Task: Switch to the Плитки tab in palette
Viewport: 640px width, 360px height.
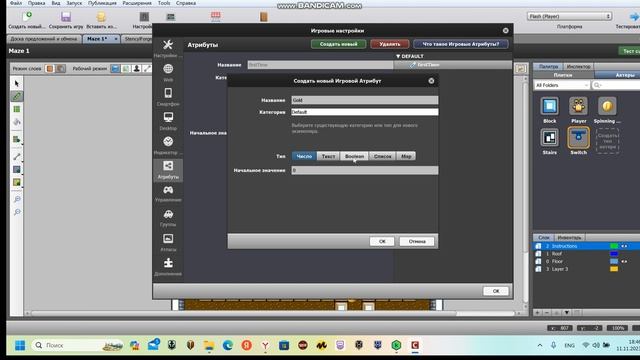Action: [562, 75]
